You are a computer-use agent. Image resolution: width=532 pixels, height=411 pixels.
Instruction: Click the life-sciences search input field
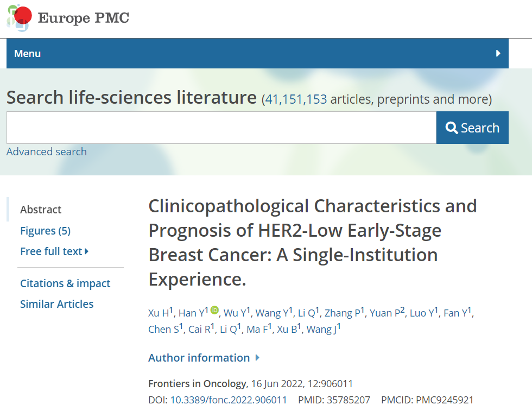221,128
